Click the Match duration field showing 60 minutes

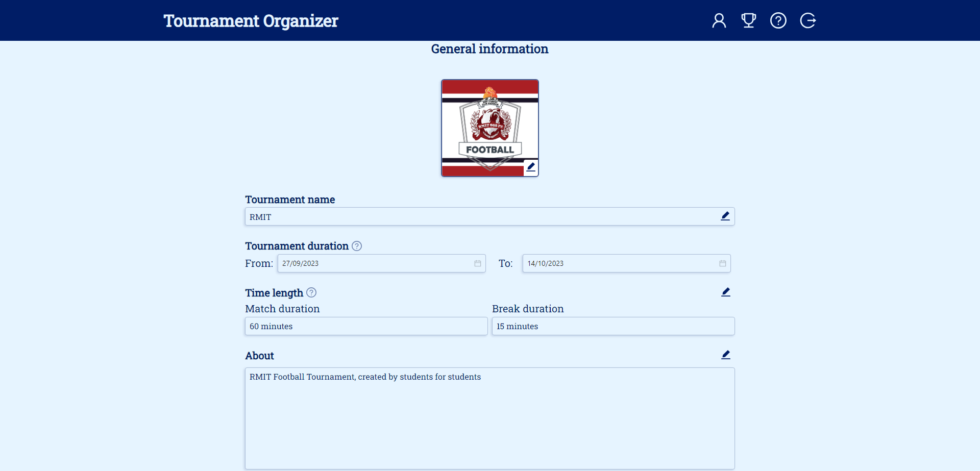(366, 326)
